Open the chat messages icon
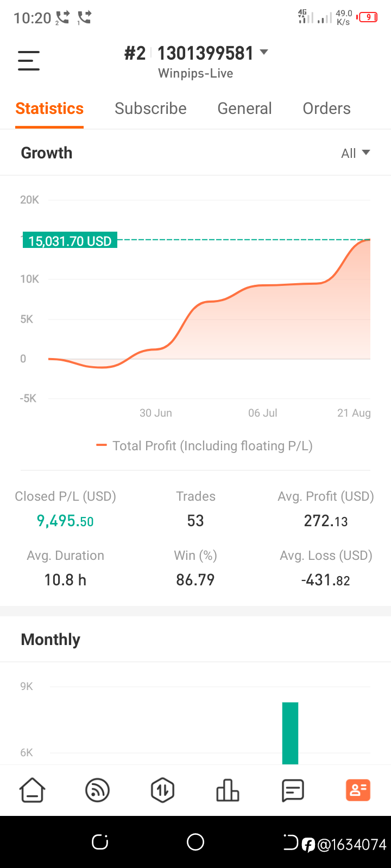The image size is (391, 868). point(293,790)
